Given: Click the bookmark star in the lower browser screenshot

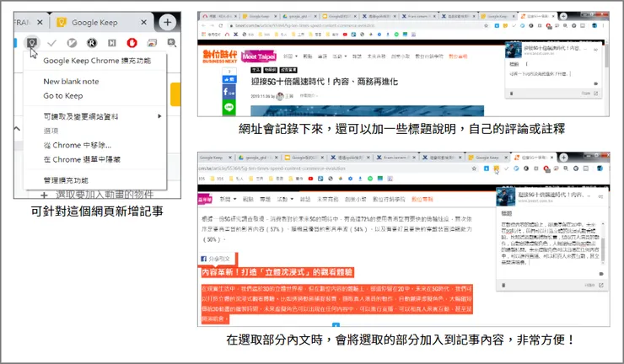Looking at the screenshot, I should [x=474, y=169].
